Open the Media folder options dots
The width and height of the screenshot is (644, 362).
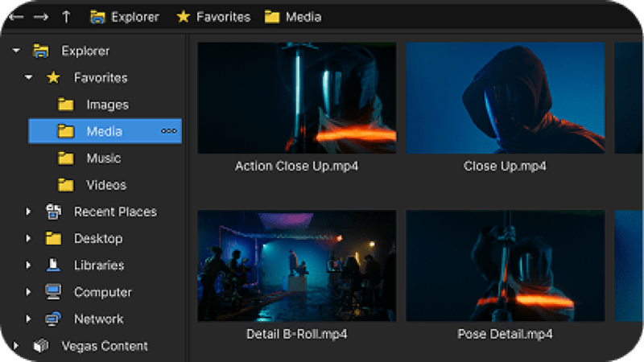169,131
